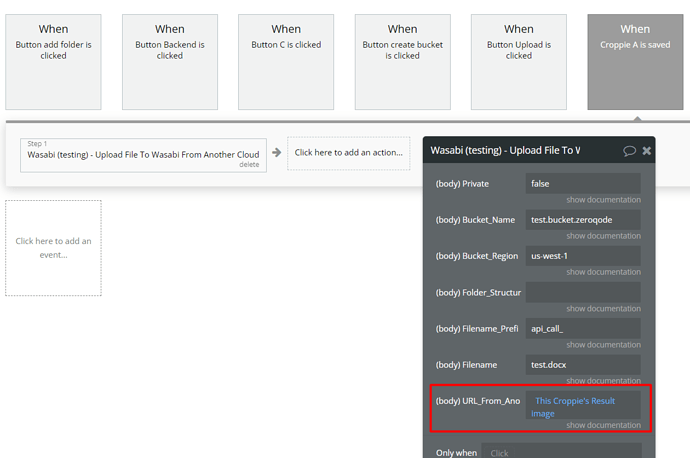Viewport: 690px width, 458px height.
Task: Click the 'Only when' condition field
Action: pos(562,451)
